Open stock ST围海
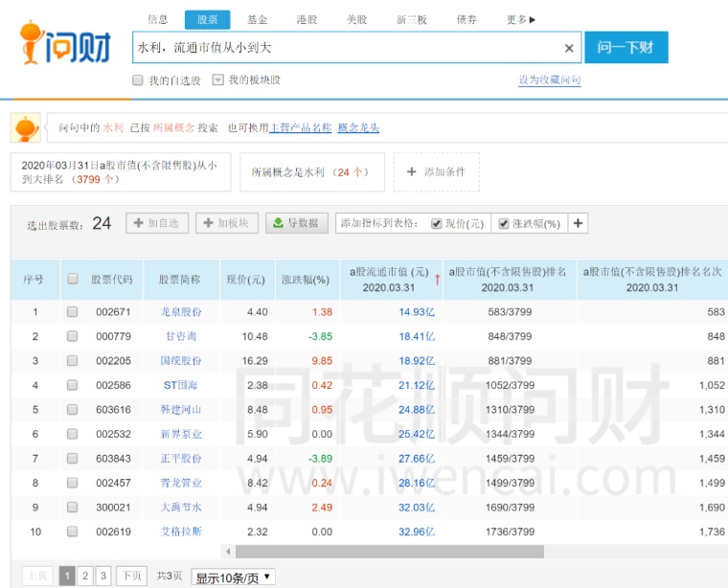The height and width of the screenshot is (588, 728). click(181, 385)
